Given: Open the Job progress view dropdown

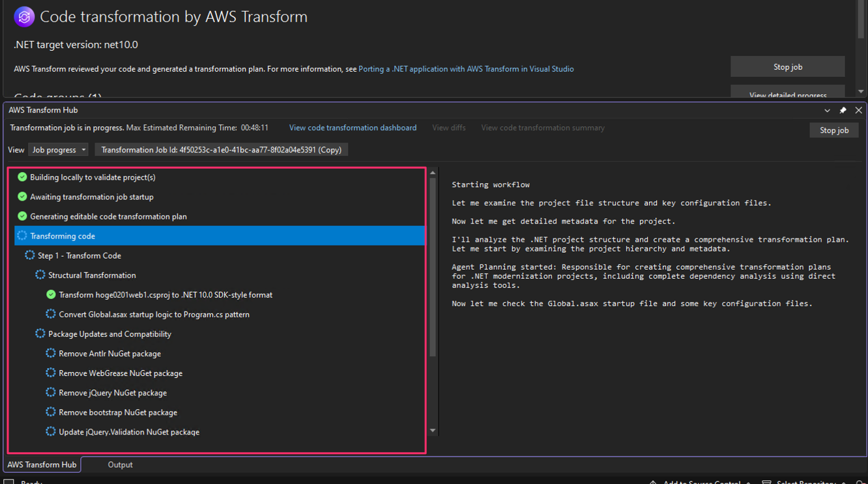Looking at the screenshot, I should (x=59, y=150).
